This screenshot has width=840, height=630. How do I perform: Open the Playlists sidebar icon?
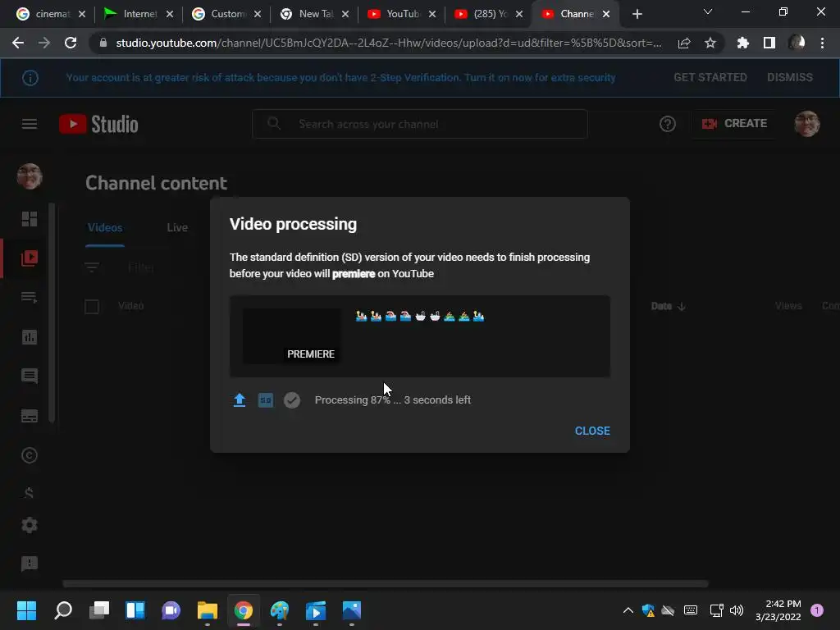click(30, 297)
